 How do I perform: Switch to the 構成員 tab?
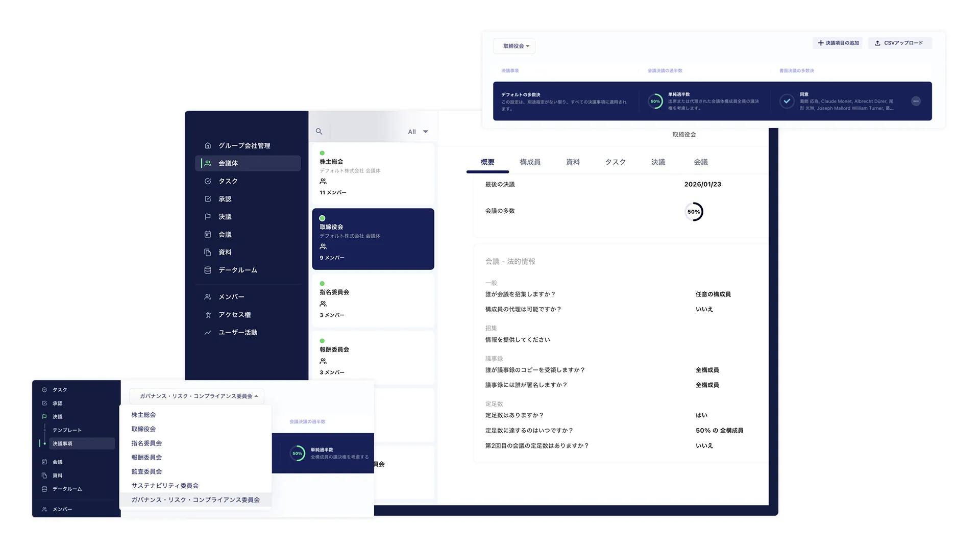(530, 162)
